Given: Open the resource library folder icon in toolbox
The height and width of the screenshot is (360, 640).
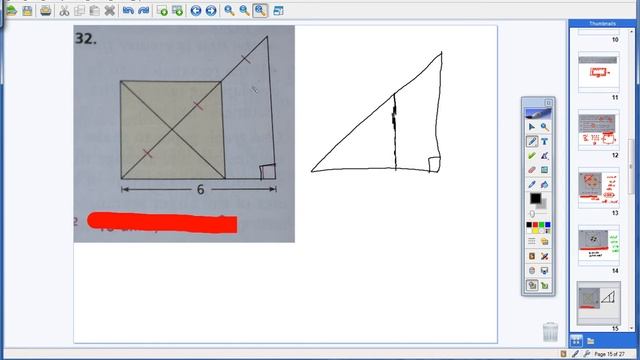Looking at the screenshot, I should [x=544, y=242].
